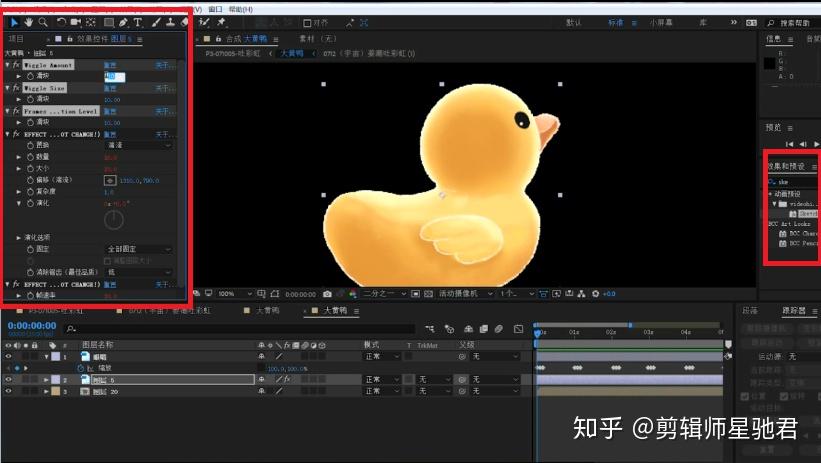Select the Horizontal Type tool
This screenshot has width=821, height=463.
click(x=138, y=22)
